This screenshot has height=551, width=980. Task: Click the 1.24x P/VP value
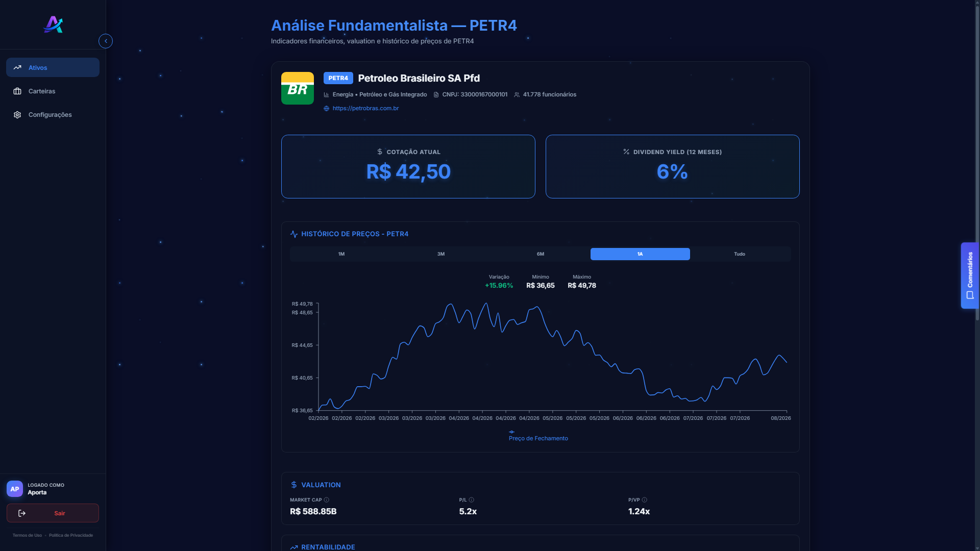click(639, 512)
